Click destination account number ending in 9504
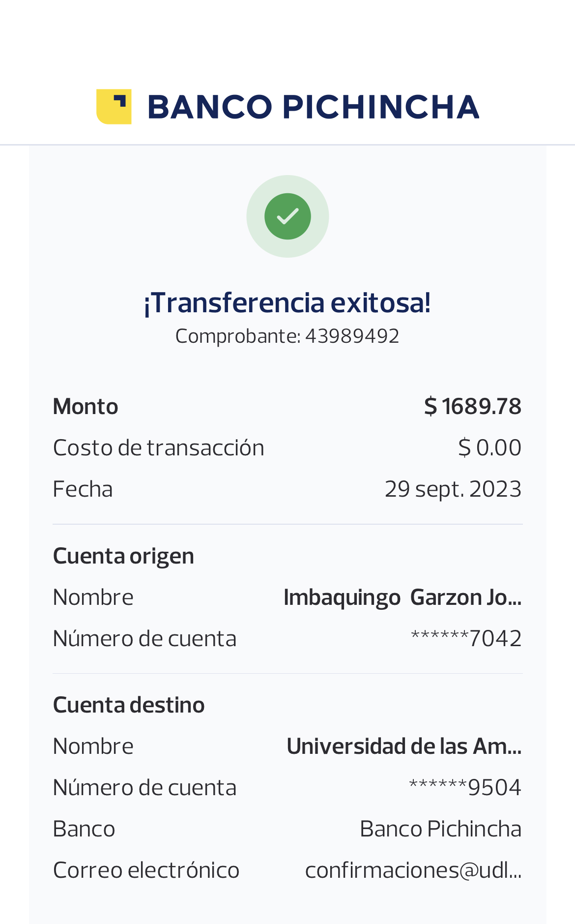575x924 pixels. tap(465, 788)
